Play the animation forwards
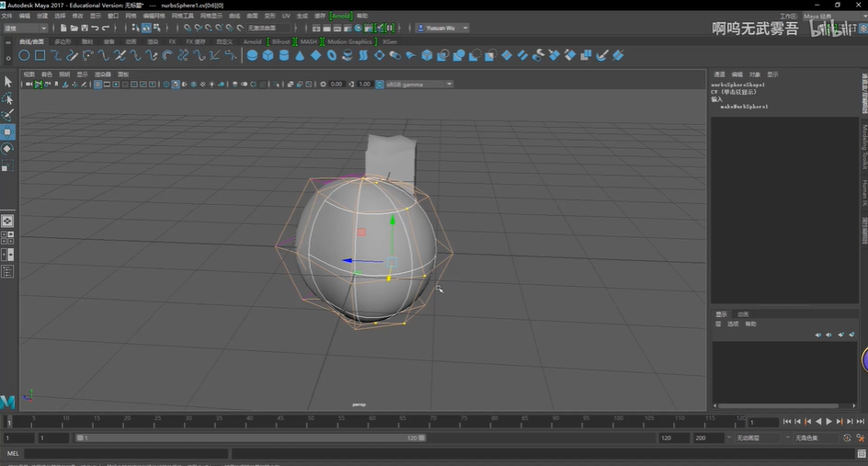This screenshot has height=466, width=868. click(x=828, y=422)
